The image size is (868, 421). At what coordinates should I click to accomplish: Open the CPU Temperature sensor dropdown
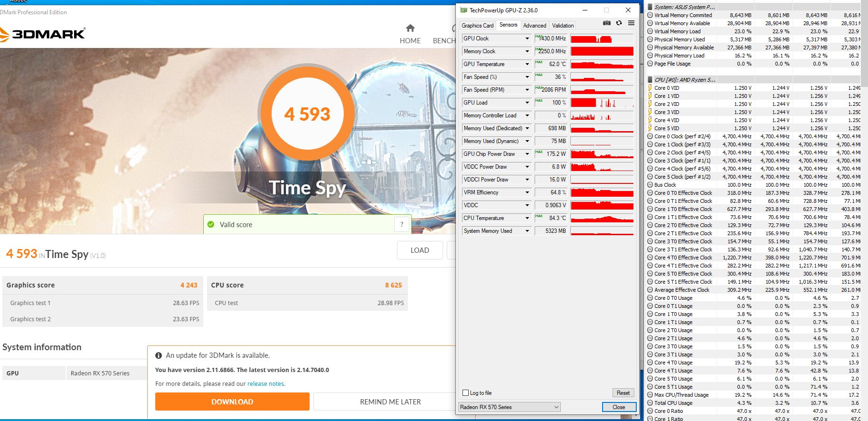pos(527,218)
